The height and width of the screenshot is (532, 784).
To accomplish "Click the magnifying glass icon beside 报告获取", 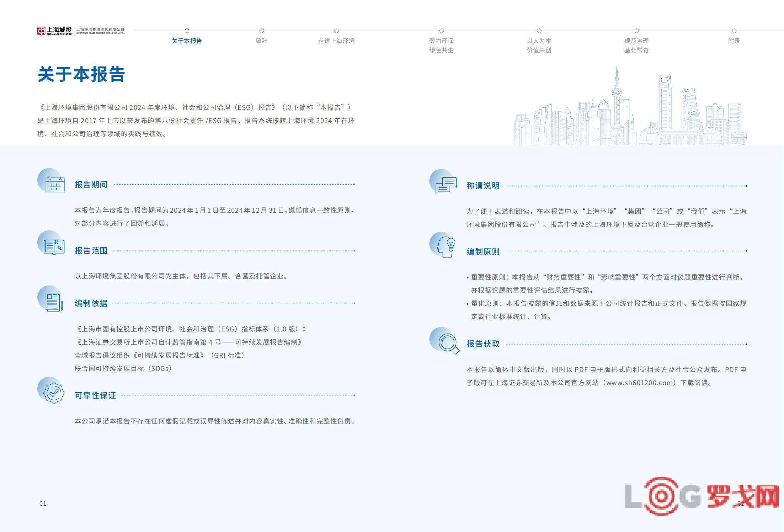I will coord(448,342).
